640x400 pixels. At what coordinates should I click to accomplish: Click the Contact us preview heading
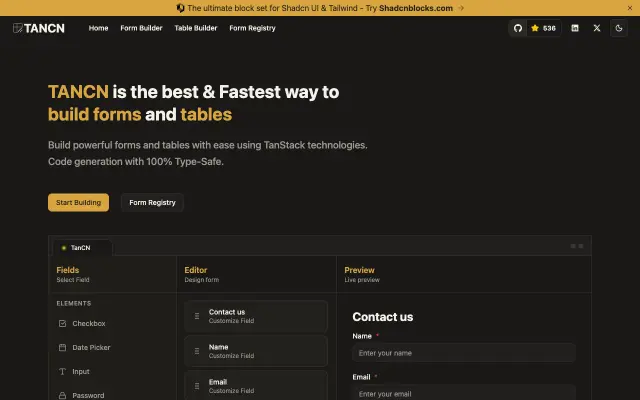382,317
